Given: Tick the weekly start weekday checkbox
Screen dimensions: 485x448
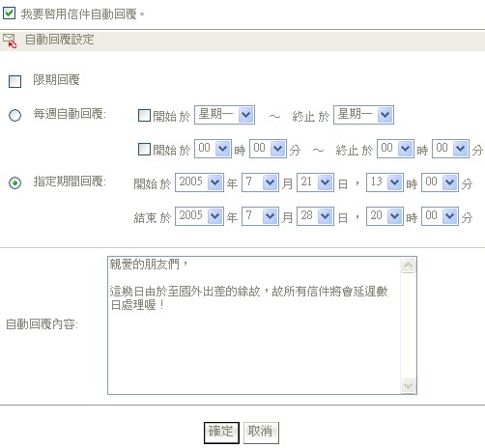Looking at the screenshot, I should click(144, 115).
